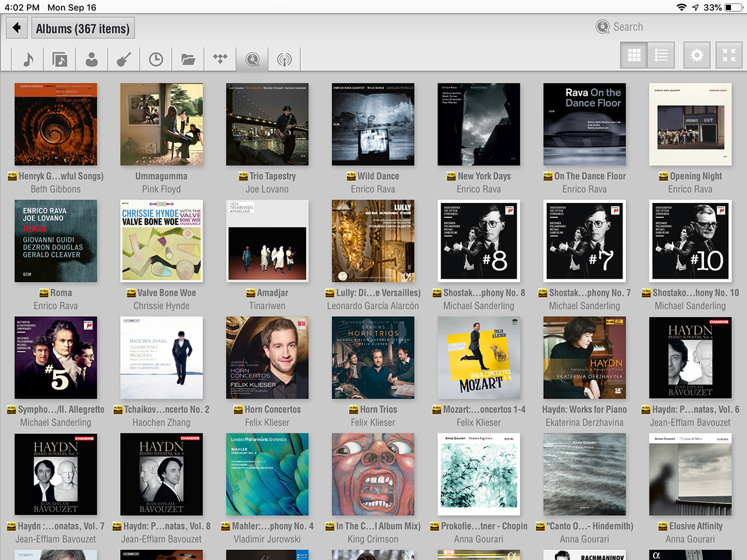Click the Pink Floyd artist name
747x560 pixels.
[161, 189]
